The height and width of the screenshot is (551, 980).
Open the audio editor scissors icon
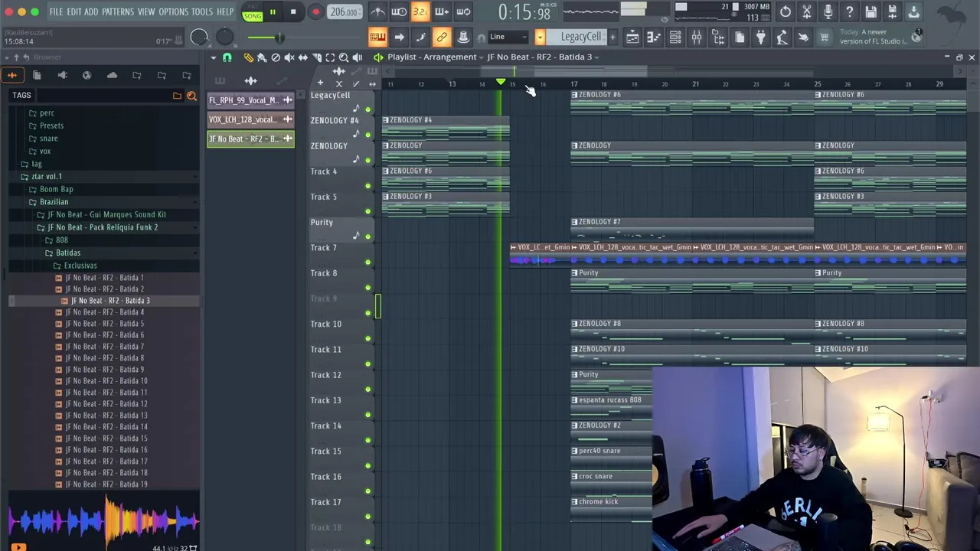(807, 11)
